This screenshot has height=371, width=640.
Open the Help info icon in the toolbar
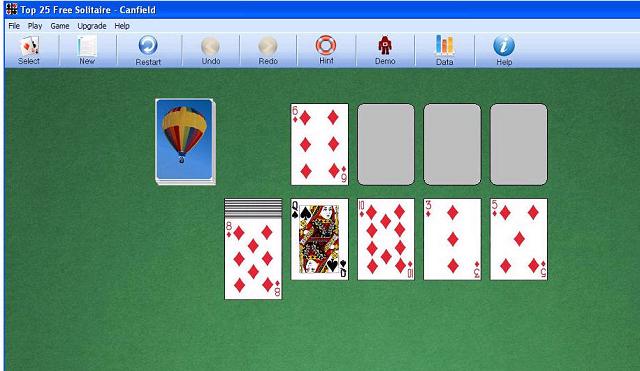[504, 50]
